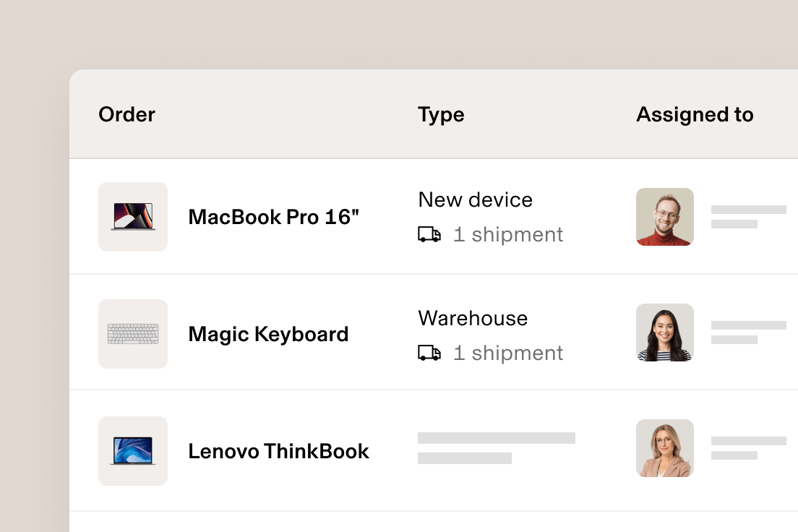
Task: Select the MacBook Pro 16" order name
Action: (x=273, y=217)
